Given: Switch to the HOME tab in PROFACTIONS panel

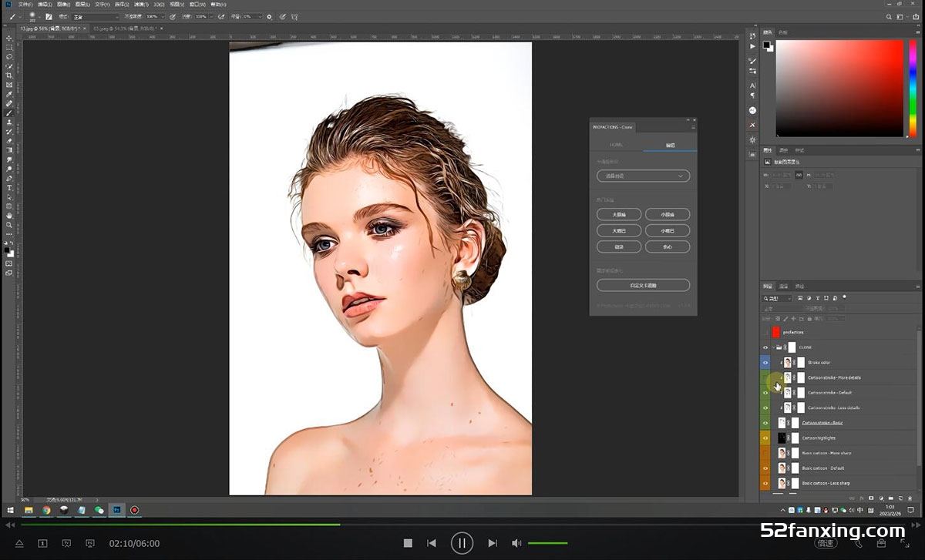Looking at the screenshot, I should click(616, 144).
